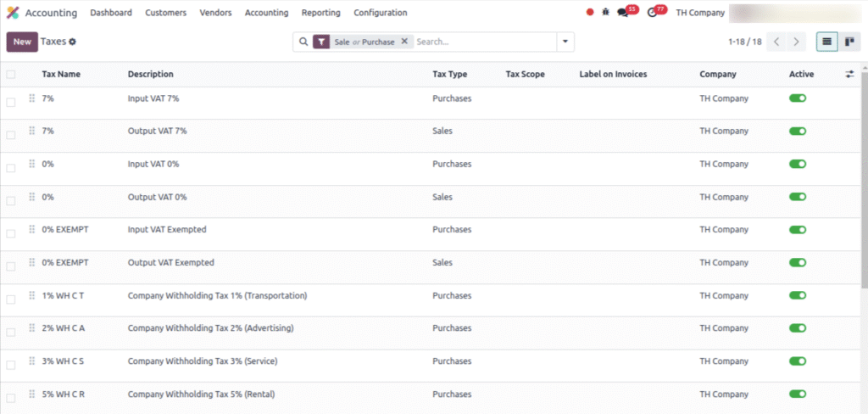Screen dimensions: 868x414
Task: Open the messages conversation icon
Action: click(x=623, y=13)
